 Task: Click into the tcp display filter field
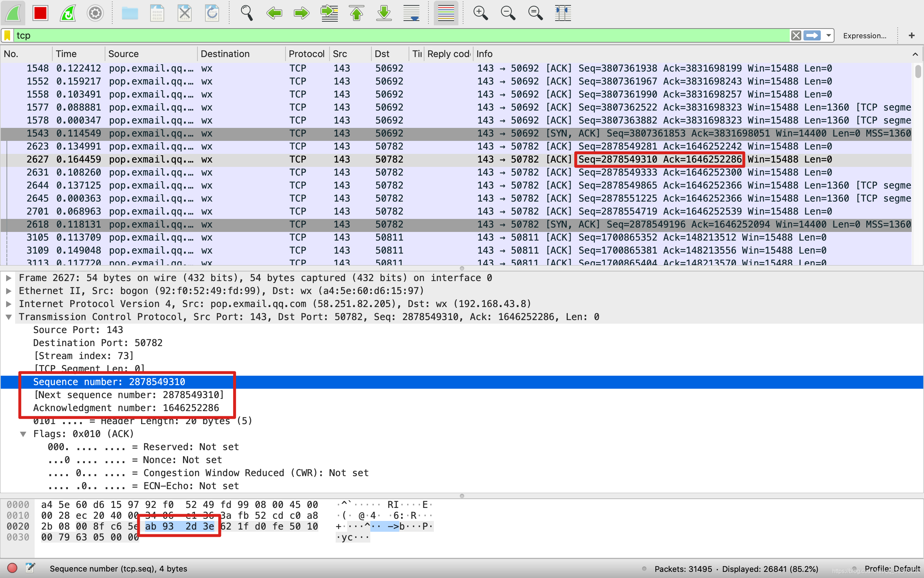401,35
